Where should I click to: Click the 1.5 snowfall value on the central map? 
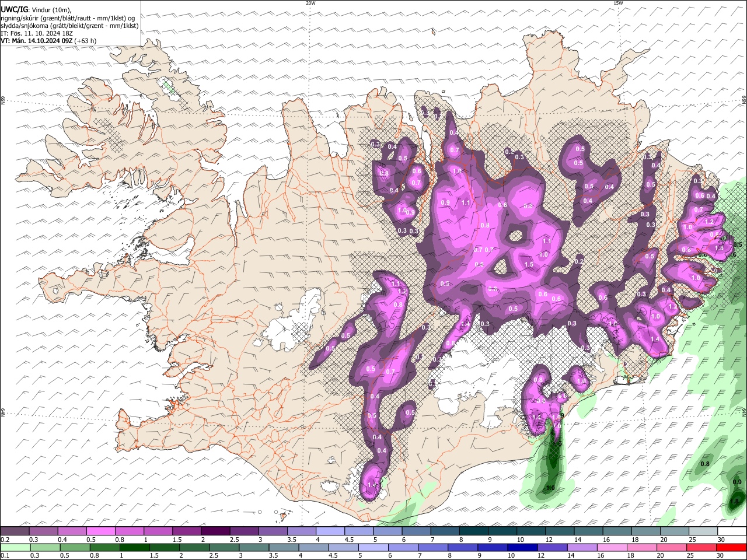[x=529, y=264]
